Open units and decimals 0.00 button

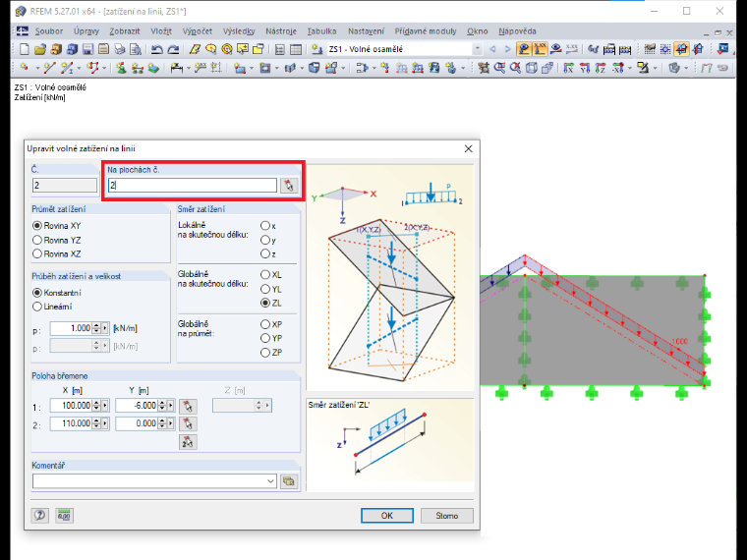(x=64, y=515)
